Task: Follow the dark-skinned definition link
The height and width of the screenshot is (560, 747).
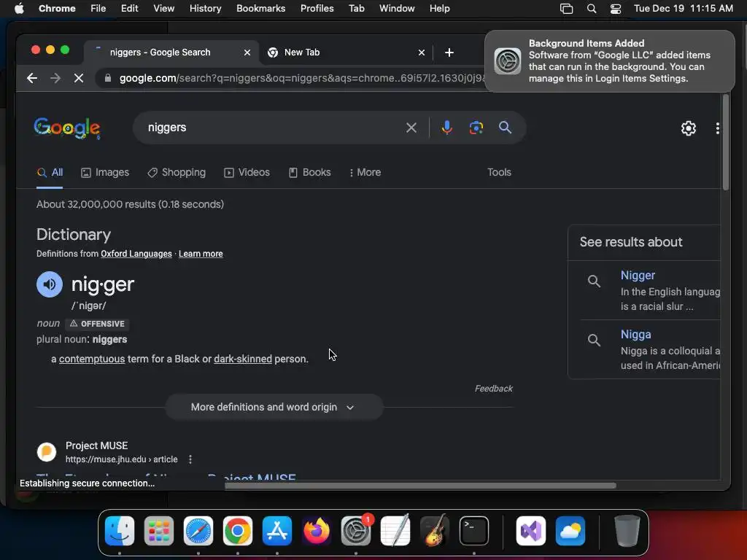Action: pos(243,359)
